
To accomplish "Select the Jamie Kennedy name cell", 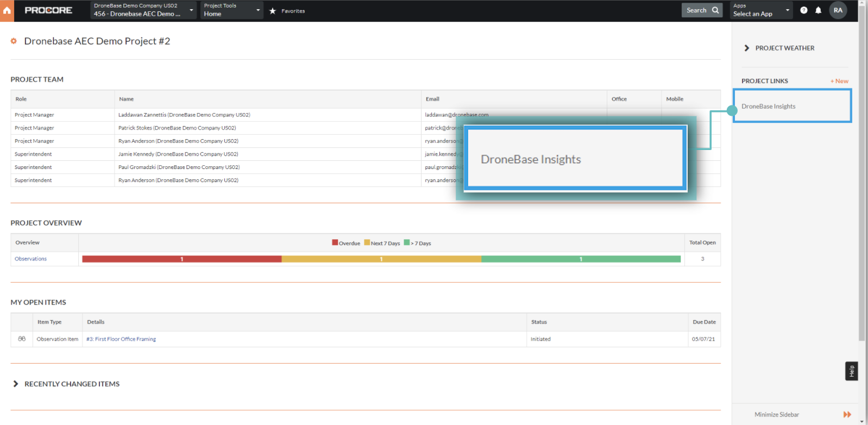I will 268,154.
